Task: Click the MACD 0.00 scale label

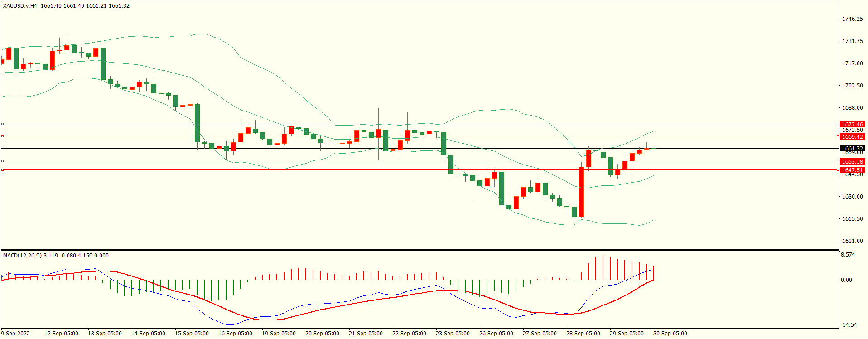Action: pyautogui.click(x=846, y=280)
